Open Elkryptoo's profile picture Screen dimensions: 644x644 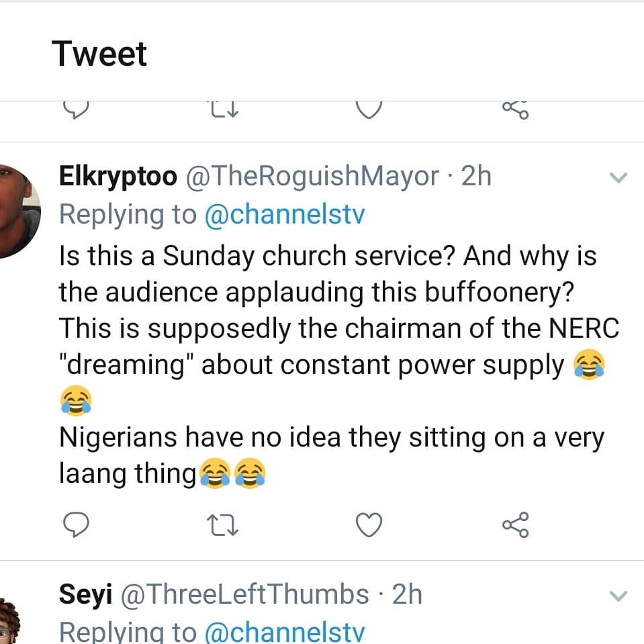coord(17,211)
